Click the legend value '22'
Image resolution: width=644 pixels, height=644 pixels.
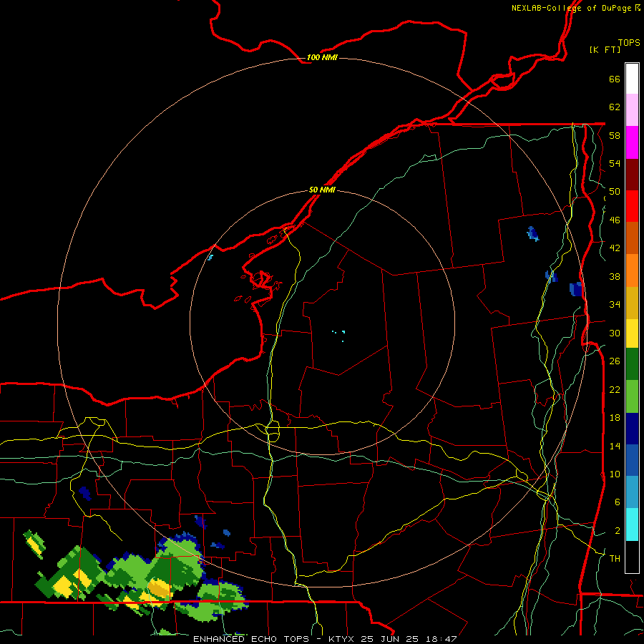click(x=615, y=389)
